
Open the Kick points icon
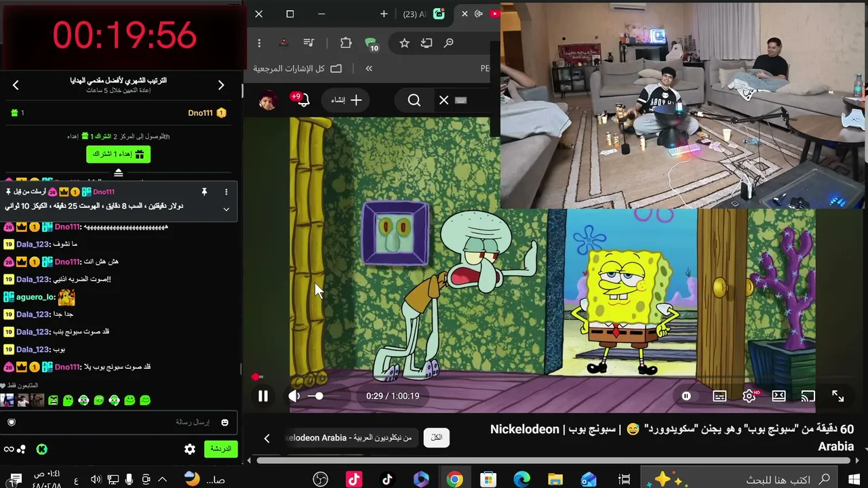coord(42,449)
